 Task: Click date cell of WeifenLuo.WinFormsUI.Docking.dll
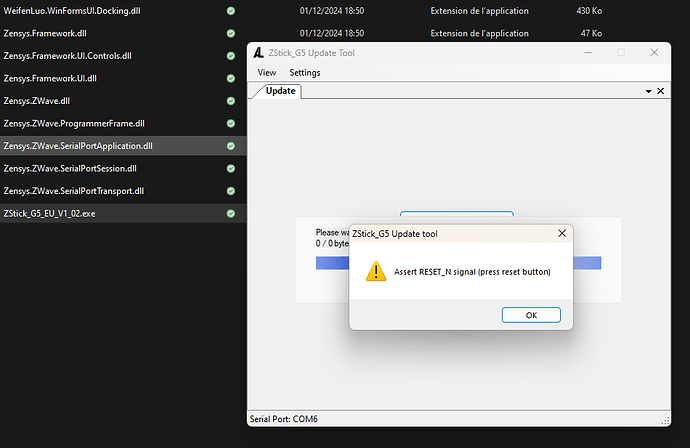[332, 11]
